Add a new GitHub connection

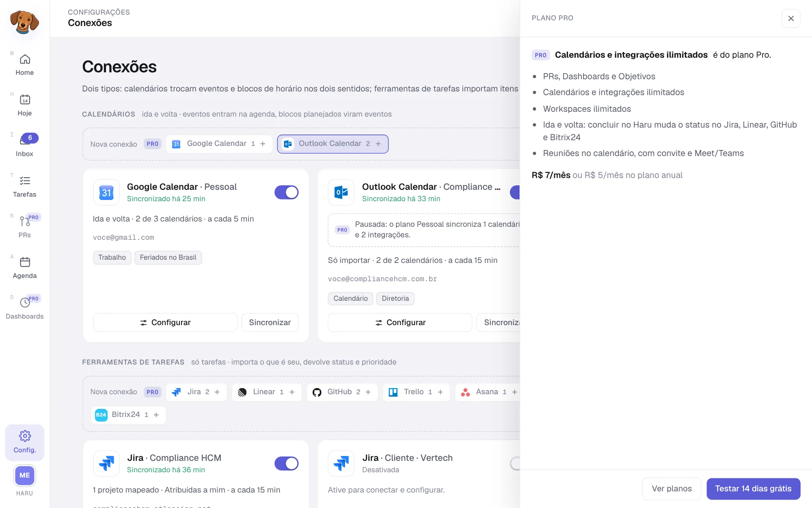coord(342,392)
